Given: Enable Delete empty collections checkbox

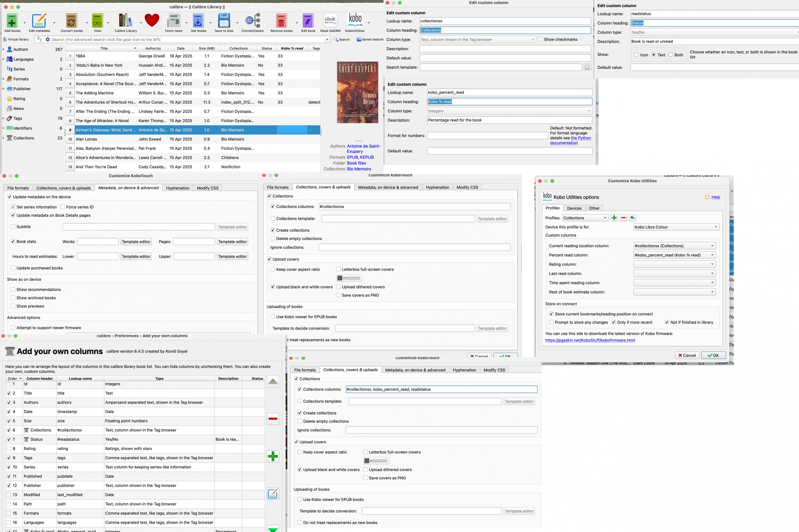Looking at the screenshot, I should pos(273,239).
